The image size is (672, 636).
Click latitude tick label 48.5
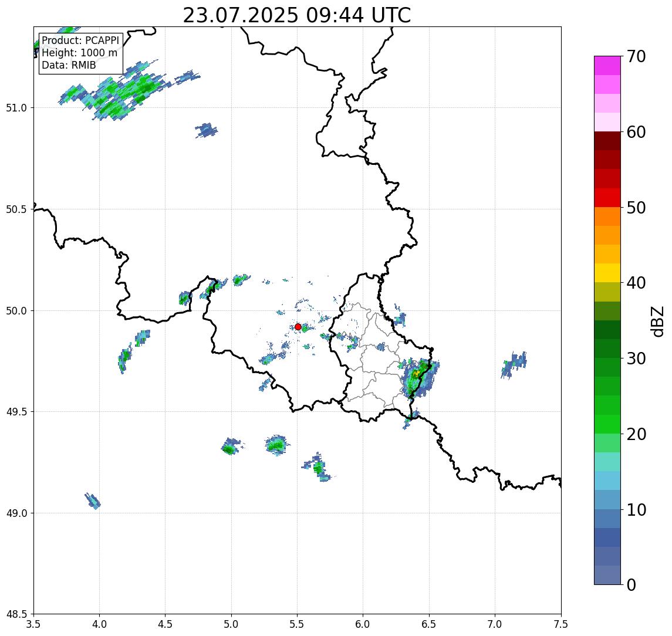tap(16, 614)
